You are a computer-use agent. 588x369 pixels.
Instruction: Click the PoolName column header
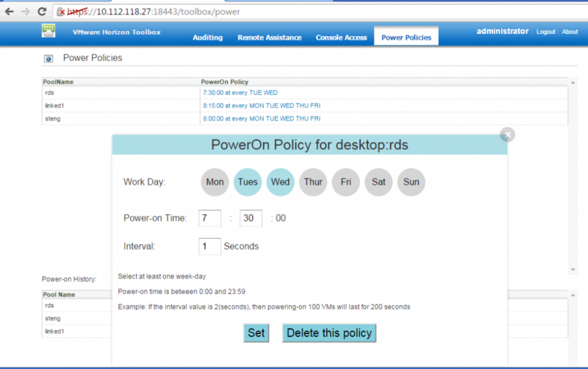[58, 82]
